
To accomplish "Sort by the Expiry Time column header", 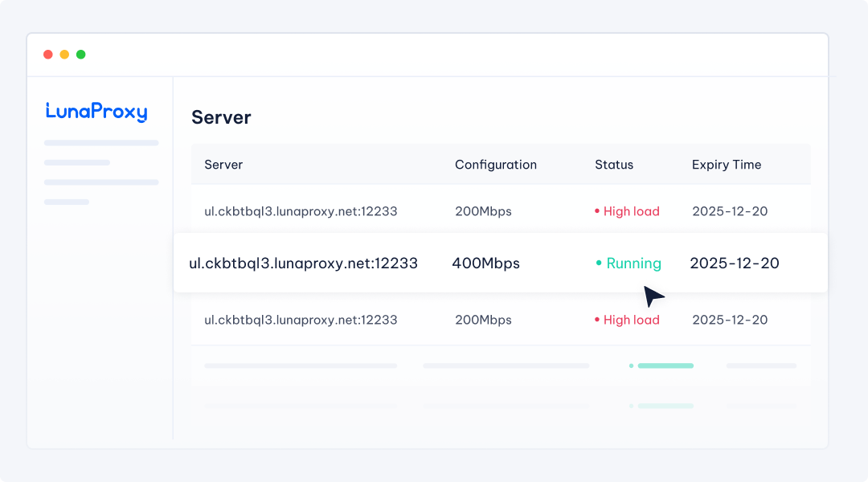I will [726, 165].
